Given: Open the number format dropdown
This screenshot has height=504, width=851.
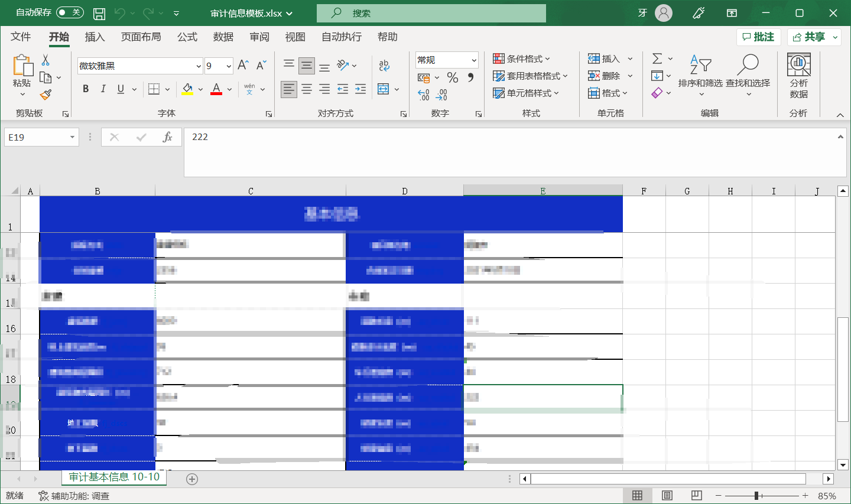Looking at the screenshot, I should click(474, 60).
